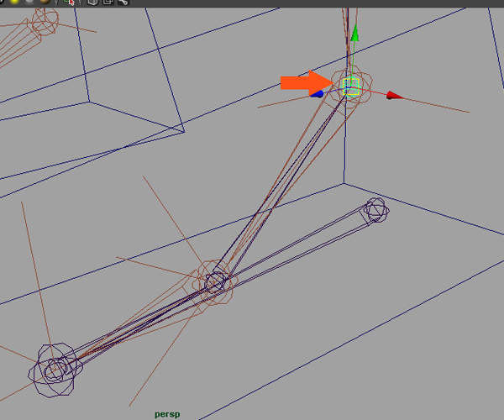Click the gray sphere toolbar icon
The width and height of the screenshot is (504, 420).
(x=29, y=2)
